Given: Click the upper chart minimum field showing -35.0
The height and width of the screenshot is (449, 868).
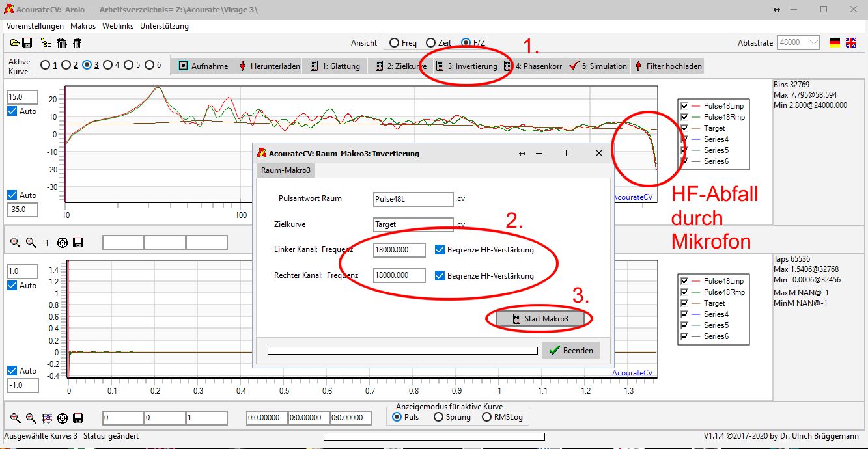Looking at the screenshot, I should pos(23,210).
